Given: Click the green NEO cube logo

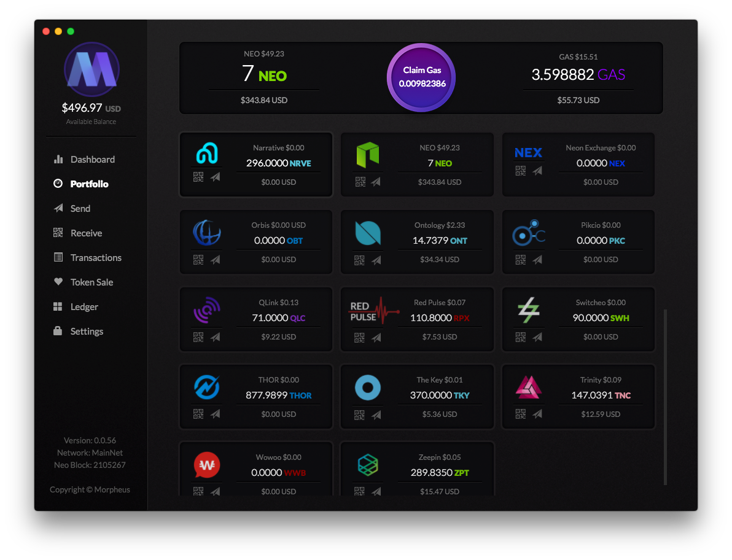Looking at the screenshot, I should point(368,155).
